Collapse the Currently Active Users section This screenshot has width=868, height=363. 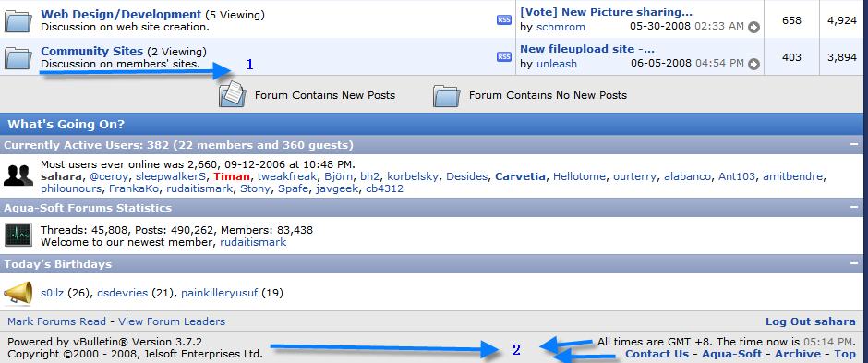(854, 144)
